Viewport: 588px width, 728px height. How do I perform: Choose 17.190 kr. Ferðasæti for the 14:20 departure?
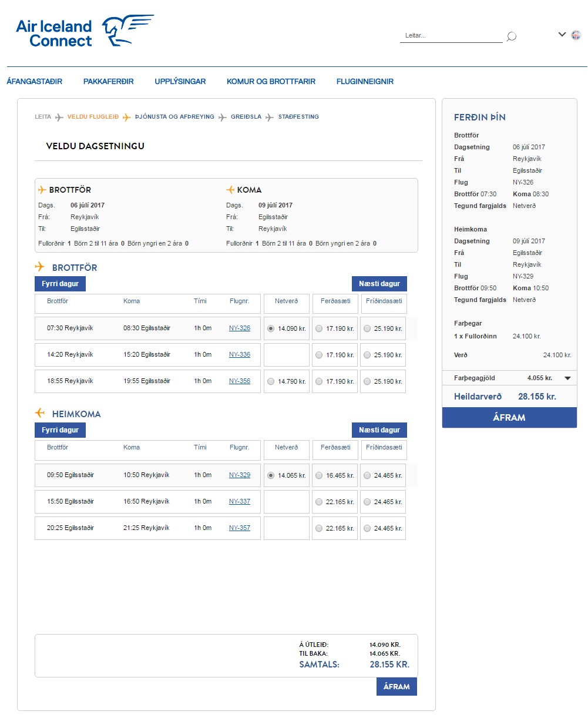319,355
